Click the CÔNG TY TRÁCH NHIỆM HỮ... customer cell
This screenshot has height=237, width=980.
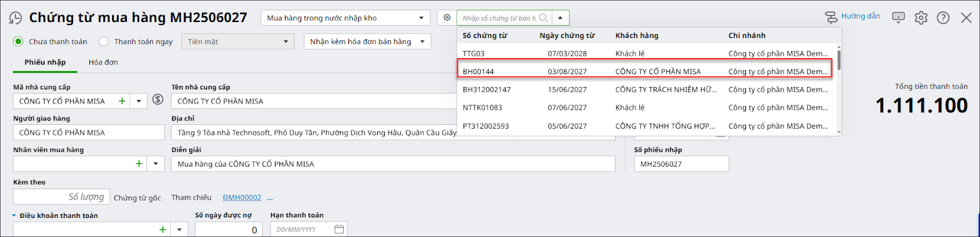(666, 89)
